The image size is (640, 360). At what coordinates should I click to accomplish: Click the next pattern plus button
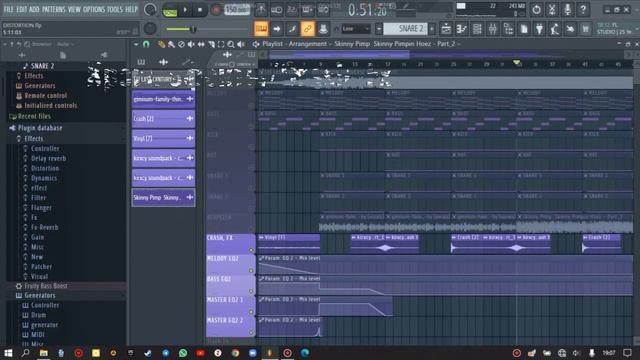(x=432, y=29)
